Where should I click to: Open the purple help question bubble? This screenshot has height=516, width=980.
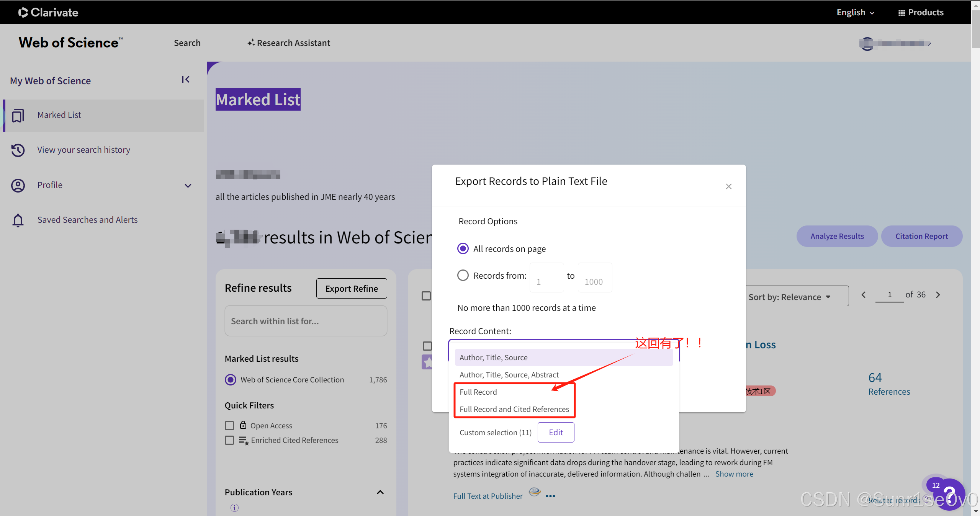(950, 495)
